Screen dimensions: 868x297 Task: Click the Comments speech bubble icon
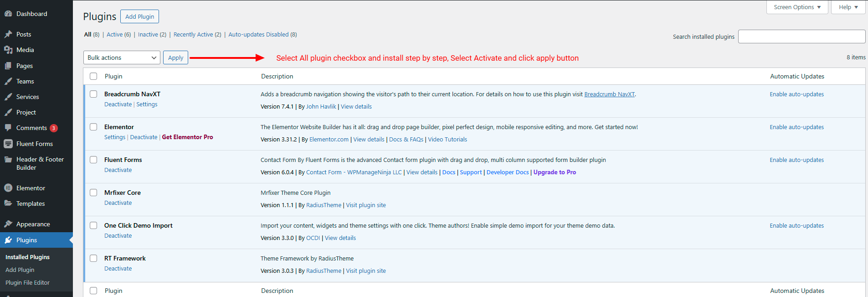(x=8, y=128)
